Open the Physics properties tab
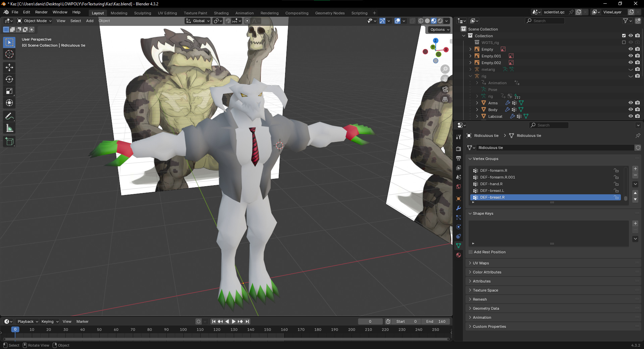 [459, 227]
